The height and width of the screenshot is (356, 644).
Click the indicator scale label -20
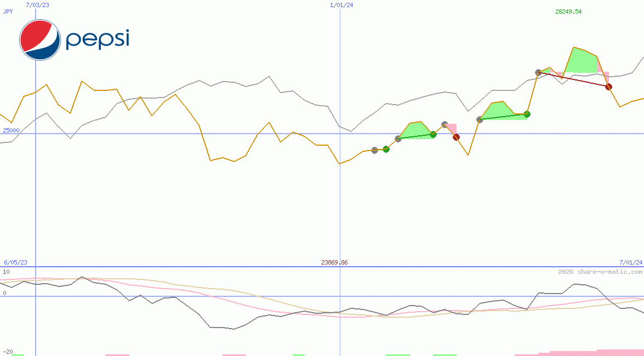8,352
